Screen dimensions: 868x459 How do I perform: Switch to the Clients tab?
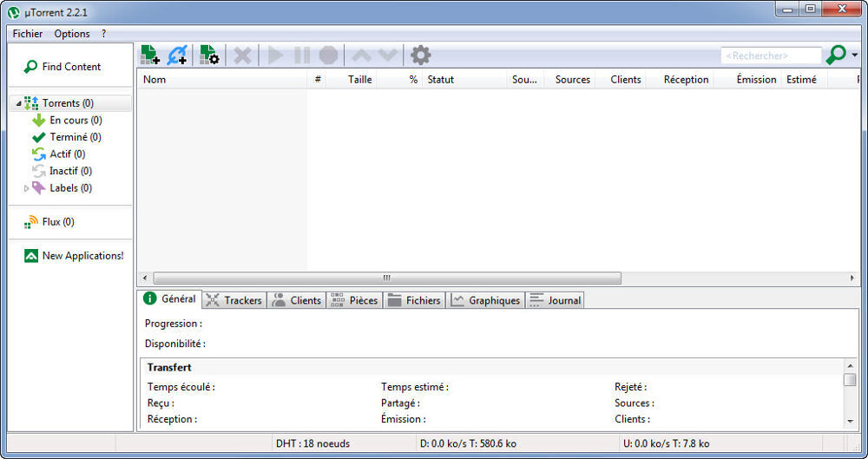pyautogui.click(x=297, y=300)
